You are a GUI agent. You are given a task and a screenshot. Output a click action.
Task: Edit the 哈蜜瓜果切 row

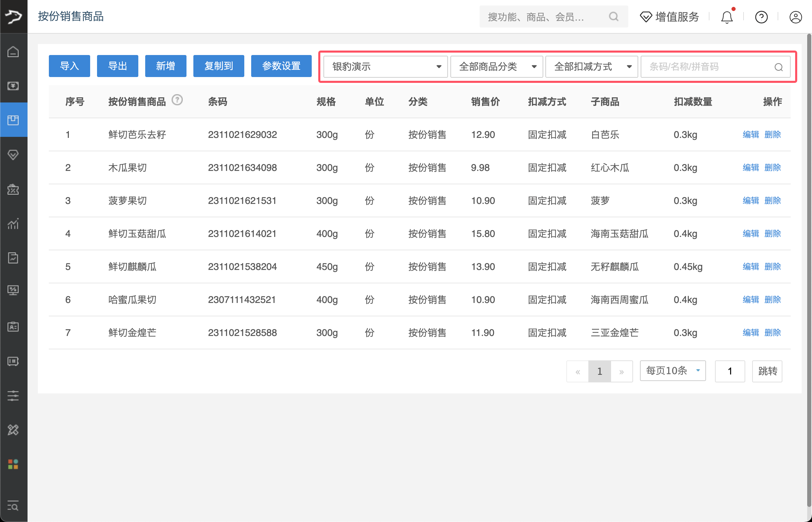(x=751, y=300)
